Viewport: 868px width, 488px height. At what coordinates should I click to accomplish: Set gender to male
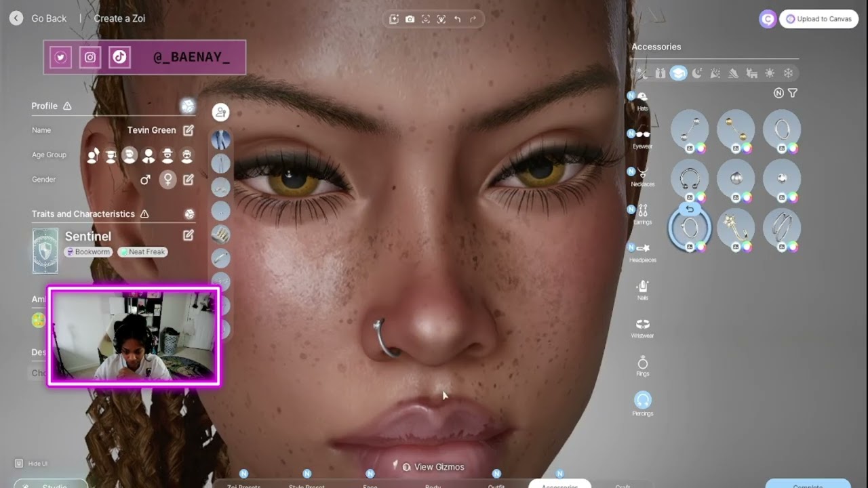point(145,180)
